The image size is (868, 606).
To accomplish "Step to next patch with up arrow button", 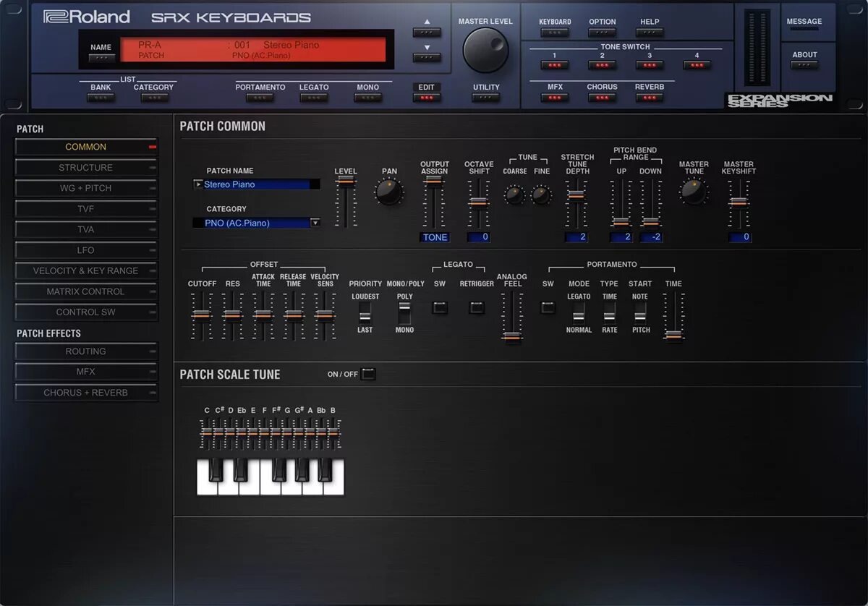I will [427, 33].
